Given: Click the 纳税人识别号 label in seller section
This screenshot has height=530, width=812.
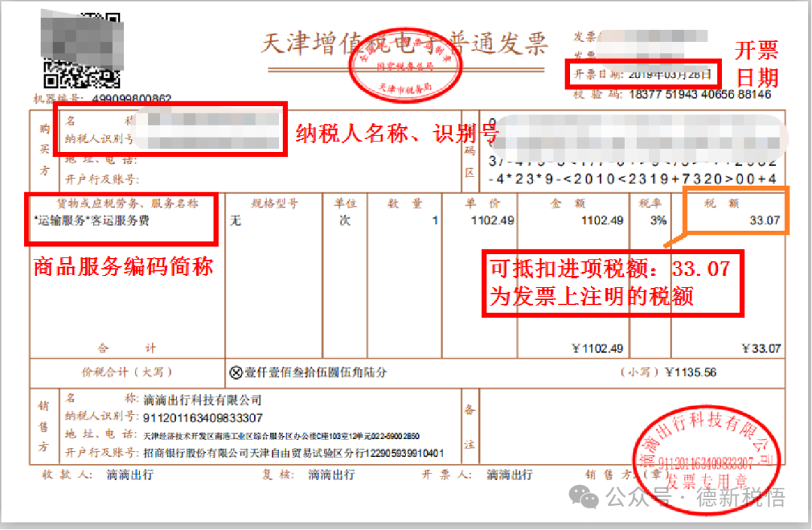Looking at the screenshot, I should [x=102, y=416].
